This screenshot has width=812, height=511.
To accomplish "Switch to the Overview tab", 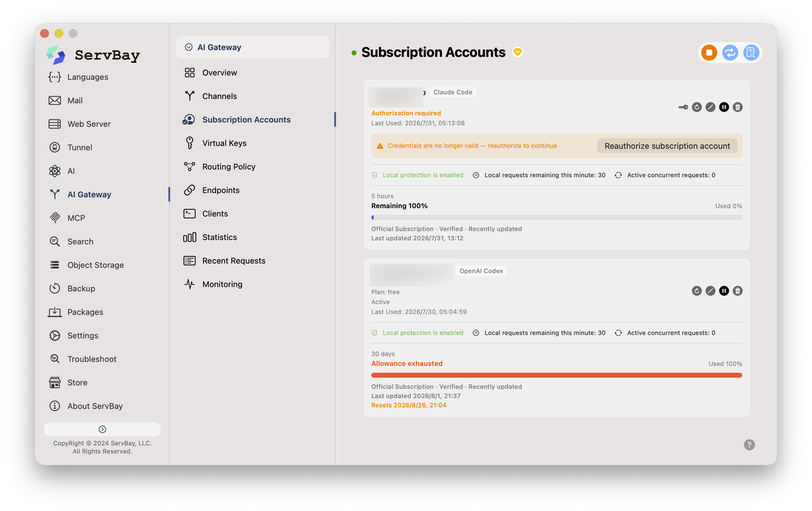I will click(219, 73).
